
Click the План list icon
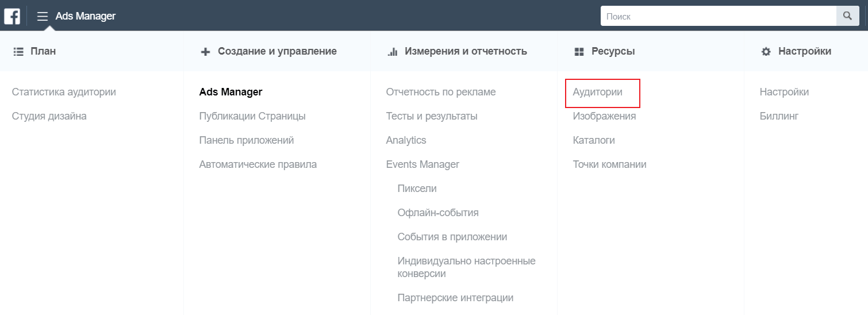(18, 51)
